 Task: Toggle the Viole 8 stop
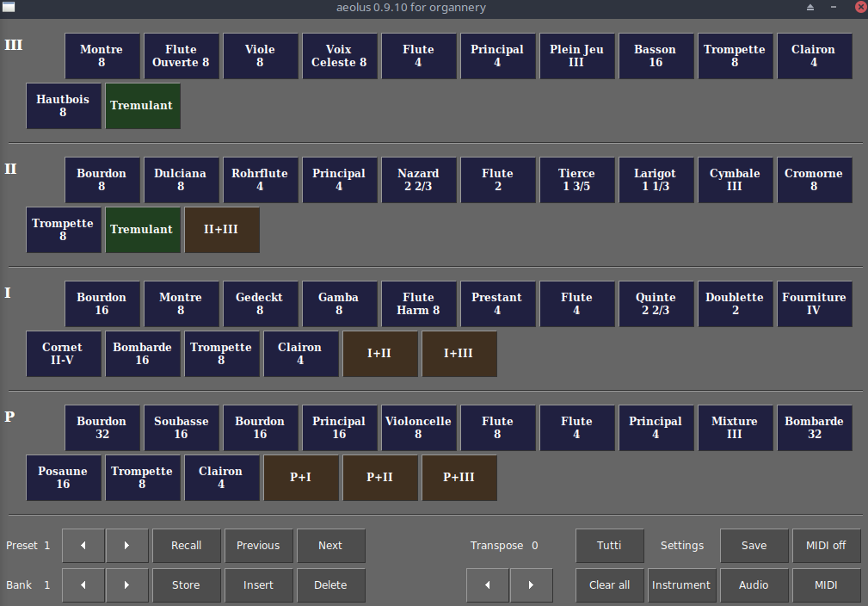pos(261,56)
